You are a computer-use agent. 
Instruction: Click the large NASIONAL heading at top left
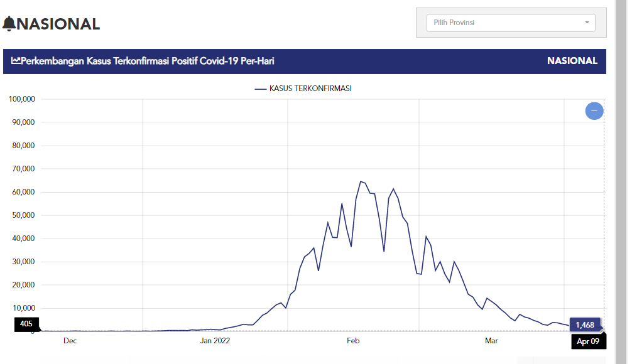point(58,24)
